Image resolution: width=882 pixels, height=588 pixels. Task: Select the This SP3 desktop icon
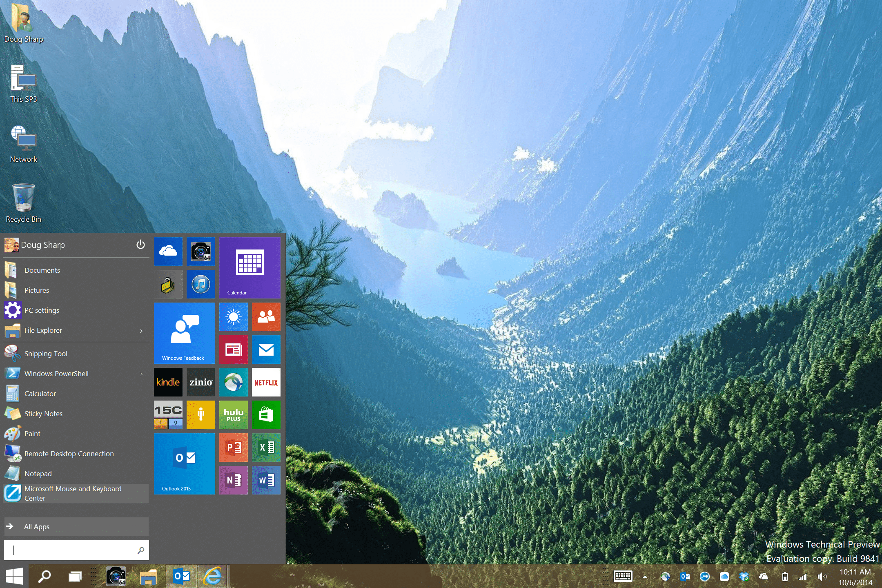(24, 84)
